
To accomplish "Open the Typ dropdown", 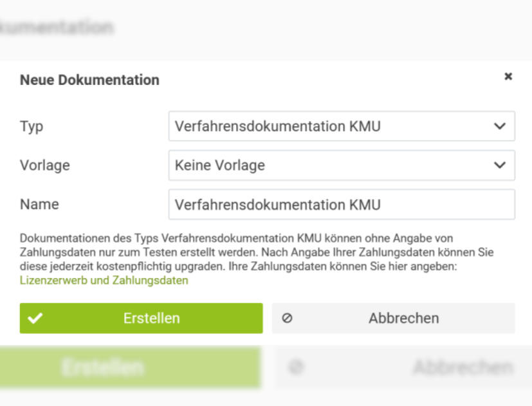I will point(342,126).
